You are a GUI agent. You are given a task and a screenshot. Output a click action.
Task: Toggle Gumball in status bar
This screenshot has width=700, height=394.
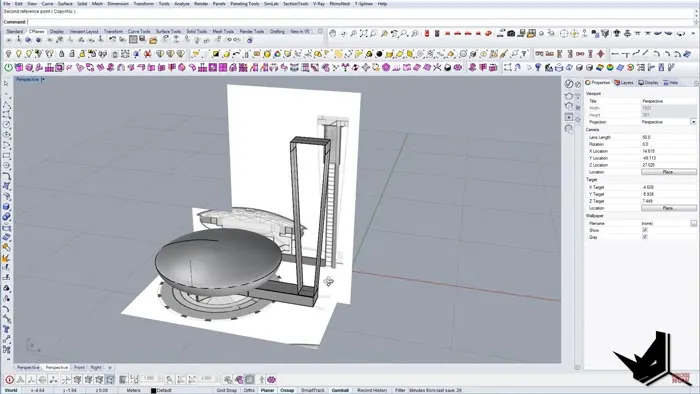(x=340, y=390)
